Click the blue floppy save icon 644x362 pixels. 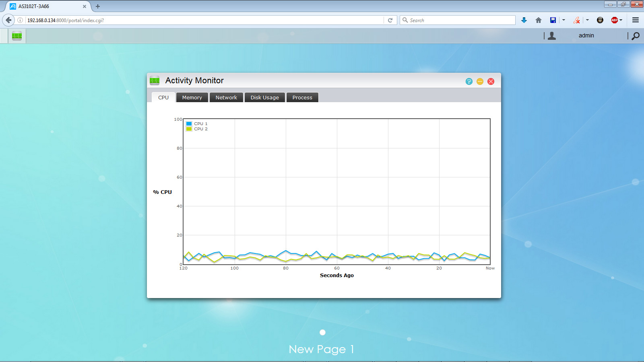pyautogui.click(x=553, y=20)
